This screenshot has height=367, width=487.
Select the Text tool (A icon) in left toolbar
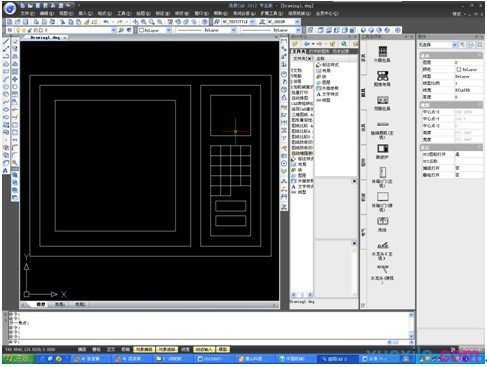[5, 171]
